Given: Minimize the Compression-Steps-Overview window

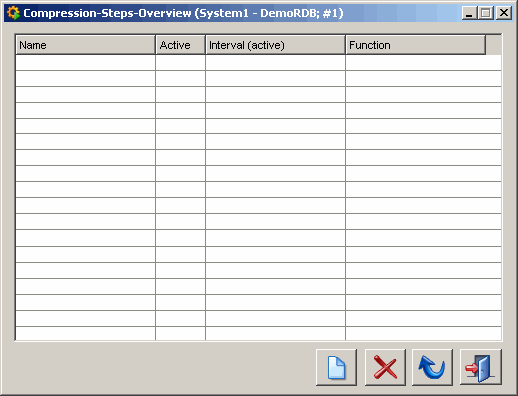Looking at the screenshot, I should pos(469,13).
